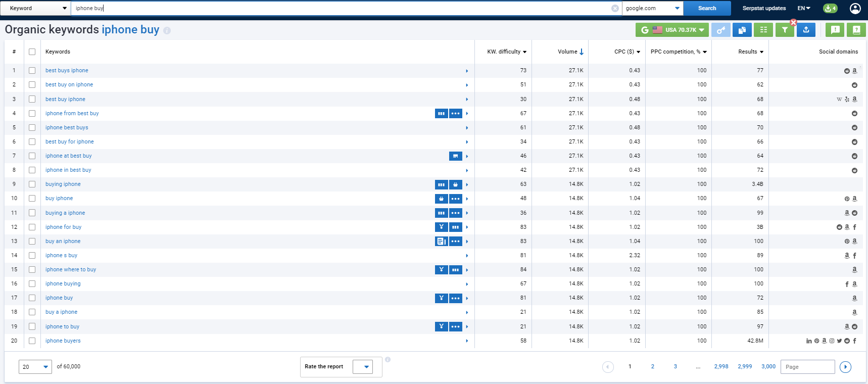This screenshot has width=868, height=384.
Task: Sort by KW. difficulty column header
Action: (x=507, y=52)
